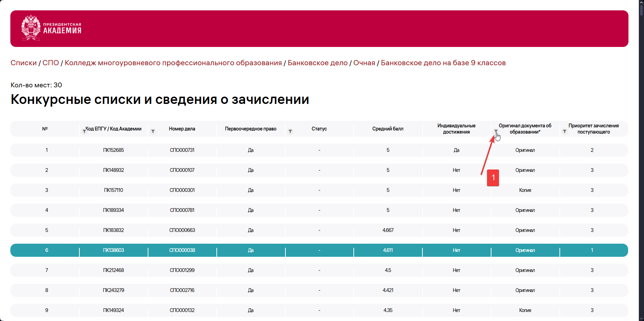Open Банковское дело на базе 9 классов breadcrumb
This screenshot has height=321, width=644.
point(443,63)
